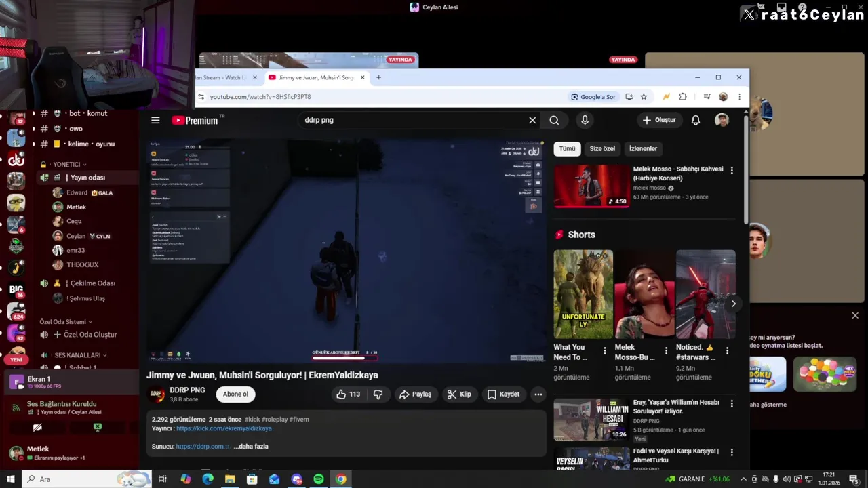Viewport: 868px width, 488px height.
Task: Open Chrome media control icon
Action: (707, 97)
